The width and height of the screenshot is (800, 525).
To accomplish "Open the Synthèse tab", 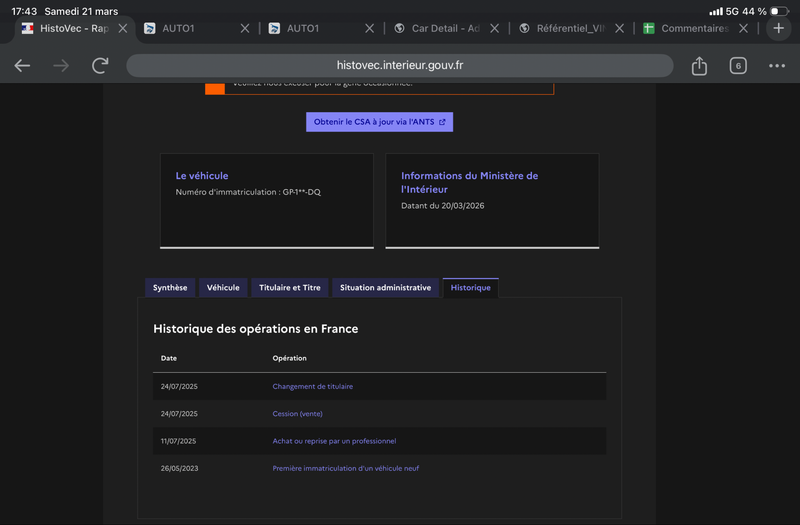I will pyautogui.click(x=170, y=288).
